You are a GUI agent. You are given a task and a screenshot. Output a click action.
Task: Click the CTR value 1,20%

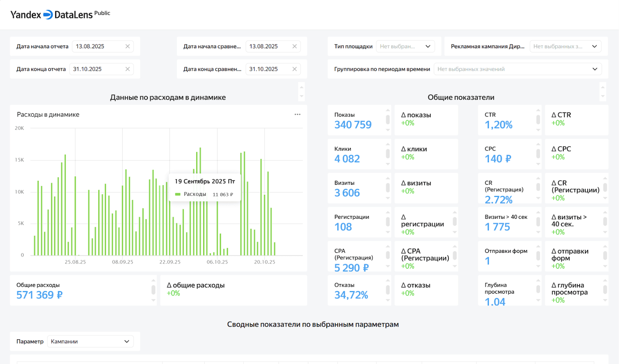pos(498,125)
